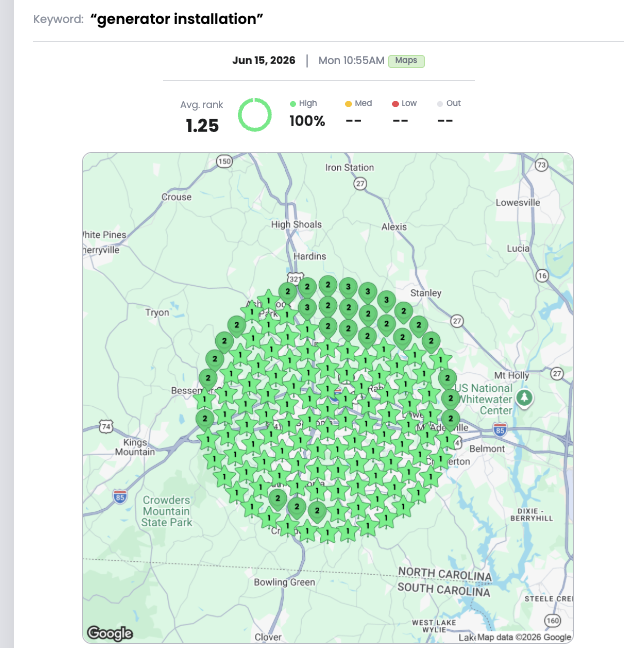
Task: Click highway 160 shield on map
Action: pyautogui.click(x=553, y=620)
